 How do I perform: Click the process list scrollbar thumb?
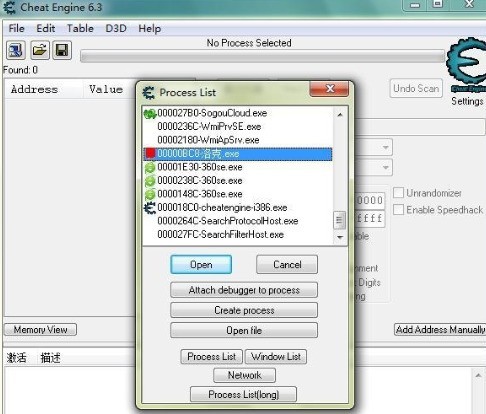point(340,220)
